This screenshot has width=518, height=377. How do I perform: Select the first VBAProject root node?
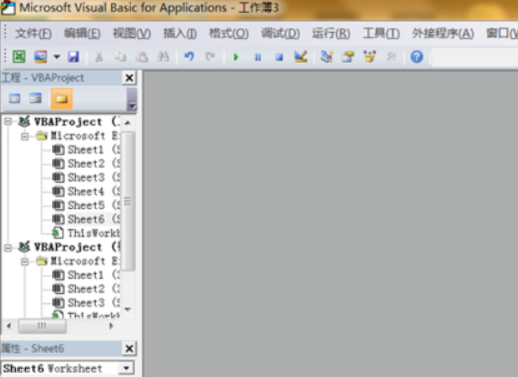pyautogui.click(x=68, y=122)
